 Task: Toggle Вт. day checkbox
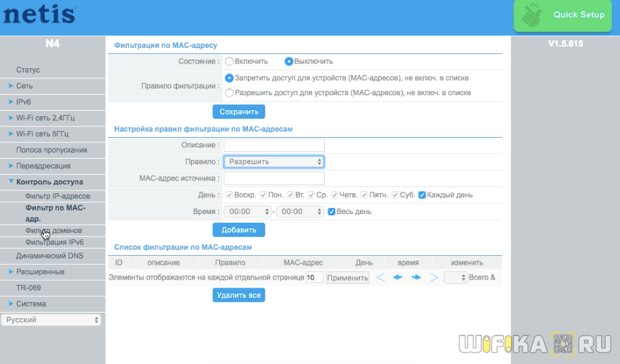[x=290, y=195]
